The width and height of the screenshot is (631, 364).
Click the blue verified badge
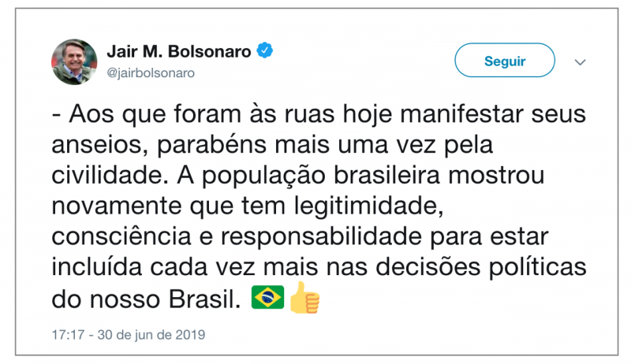[267, 51]
